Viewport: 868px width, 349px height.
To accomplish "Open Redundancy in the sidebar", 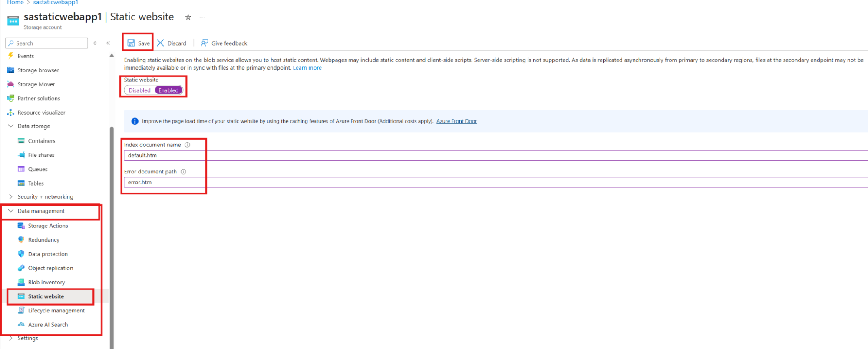I will click(44, 240).
